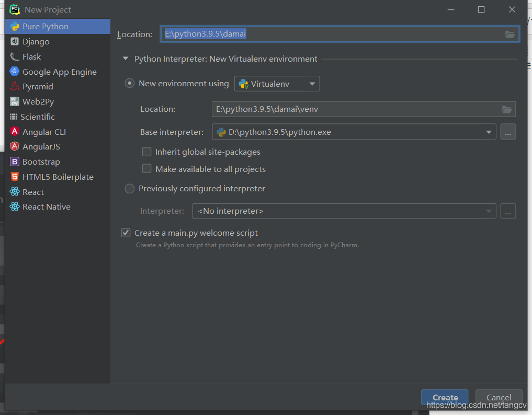Select Scientific project type
This screenshot has width=532, height=415.
pyautogui.click(x=58, y=117)
